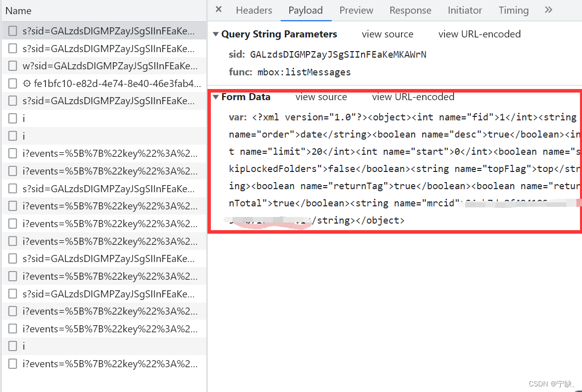The image size is (582, 392).
Task: Click view source for Query String Parameters
Action: [387, 34]
